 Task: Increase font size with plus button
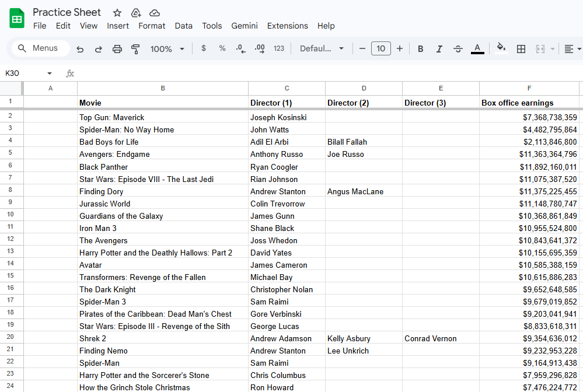coord(400,48)
